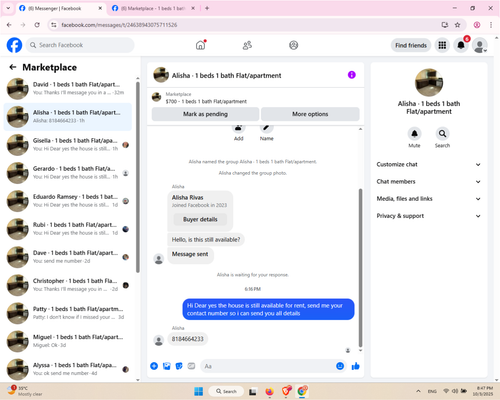Open the notifications bell

(x=461, y=45)
